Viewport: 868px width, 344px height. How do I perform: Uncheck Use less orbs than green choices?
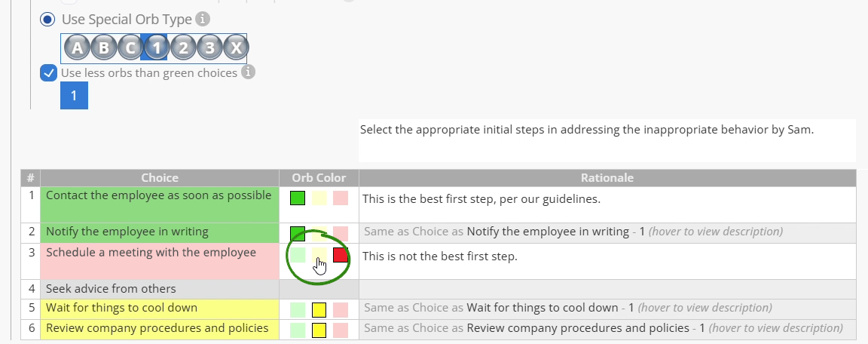(x=49, y=72)
